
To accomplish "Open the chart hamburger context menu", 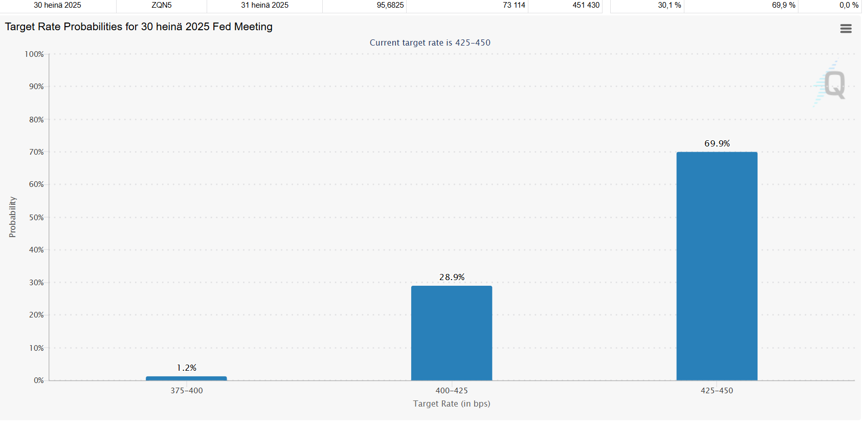I will click(x=845, y=29).
